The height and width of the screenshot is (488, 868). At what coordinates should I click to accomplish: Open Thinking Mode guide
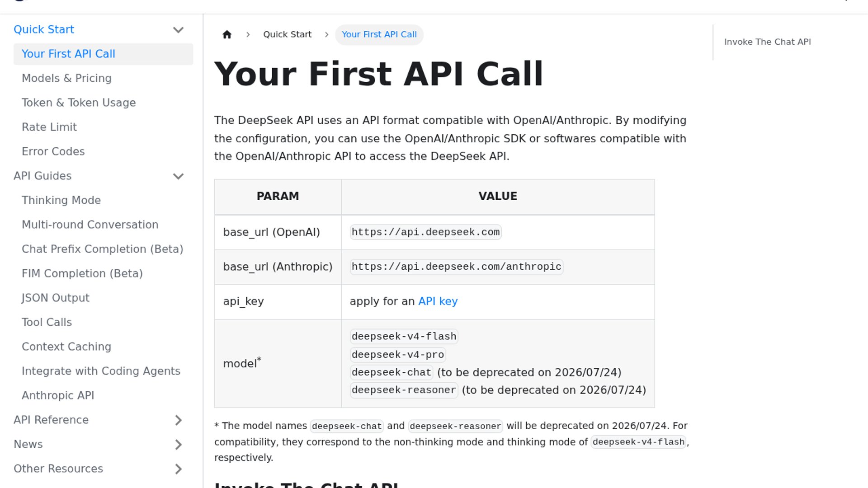pos(61,200)
